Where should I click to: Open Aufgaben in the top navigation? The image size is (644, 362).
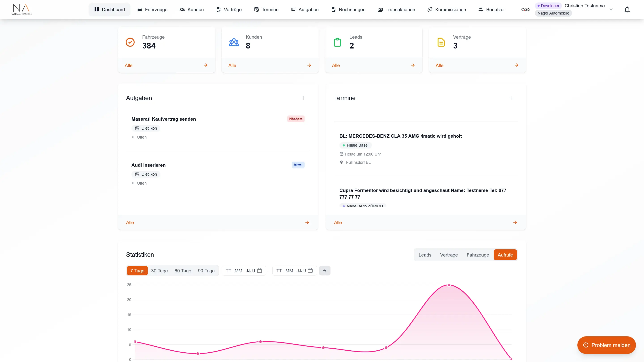click(x=305, y=9)
